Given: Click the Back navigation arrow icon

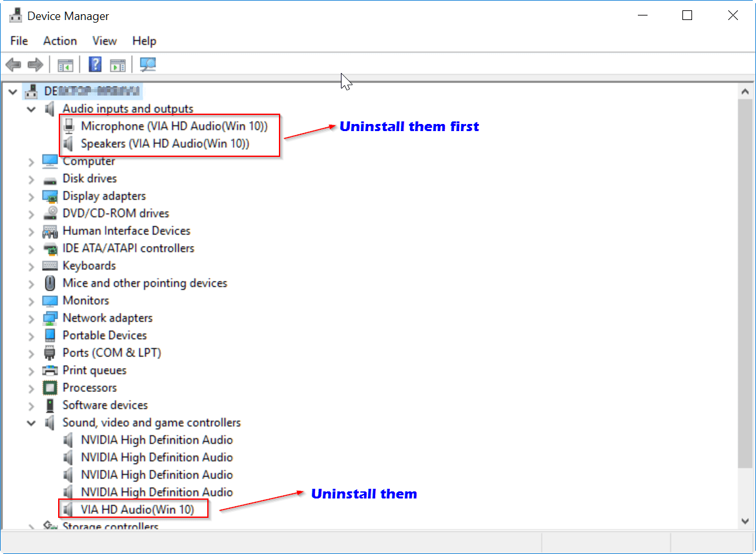Looking at the screenshot, I should point(13,64).
